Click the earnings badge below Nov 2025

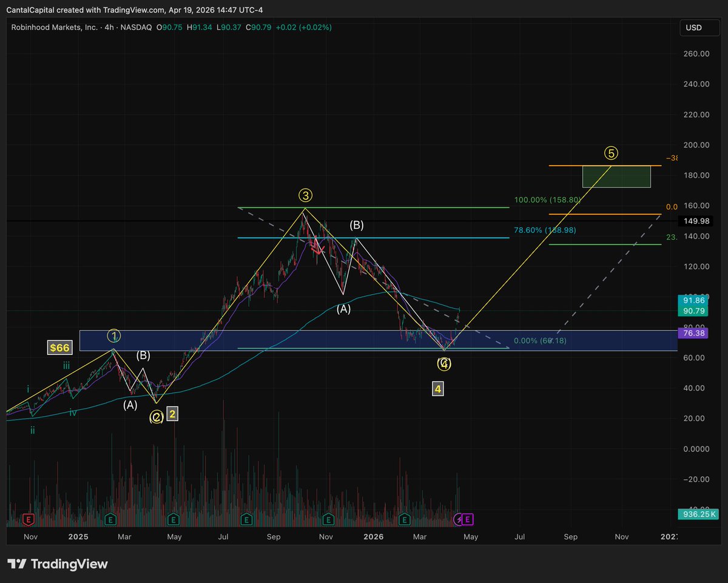pos(328,520)
